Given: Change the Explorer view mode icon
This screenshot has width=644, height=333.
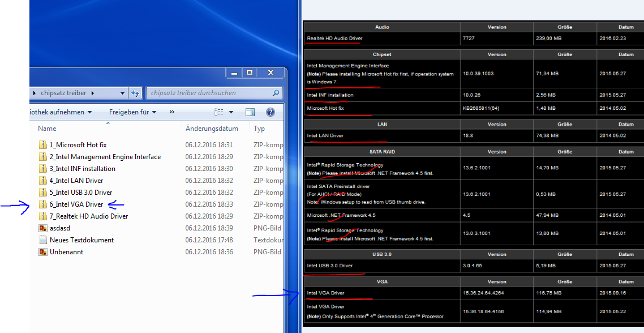Looking at the screenshot, I should (219, 112).
